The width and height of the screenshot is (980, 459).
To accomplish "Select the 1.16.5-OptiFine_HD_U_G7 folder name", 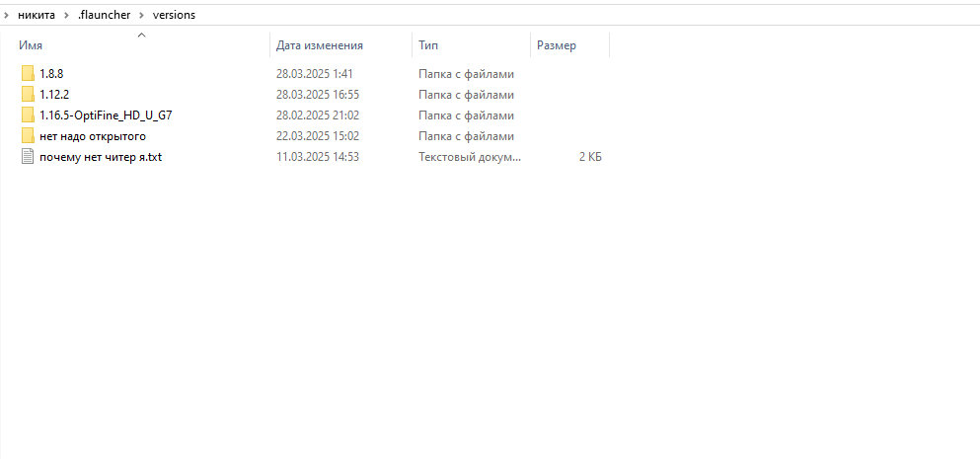I will pos(106,115).
